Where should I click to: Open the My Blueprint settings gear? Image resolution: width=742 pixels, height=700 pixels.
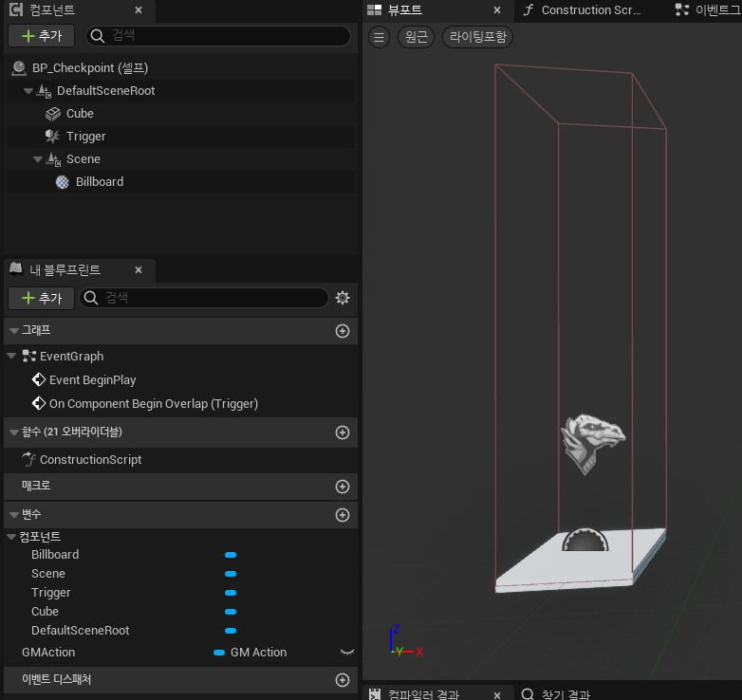coord(343,298)
